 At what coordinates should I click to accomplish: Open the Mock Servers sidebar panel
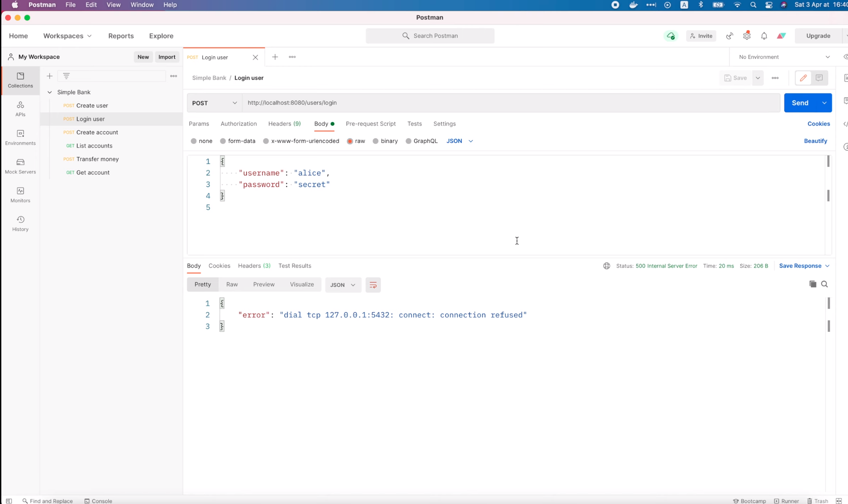(20, 166)
